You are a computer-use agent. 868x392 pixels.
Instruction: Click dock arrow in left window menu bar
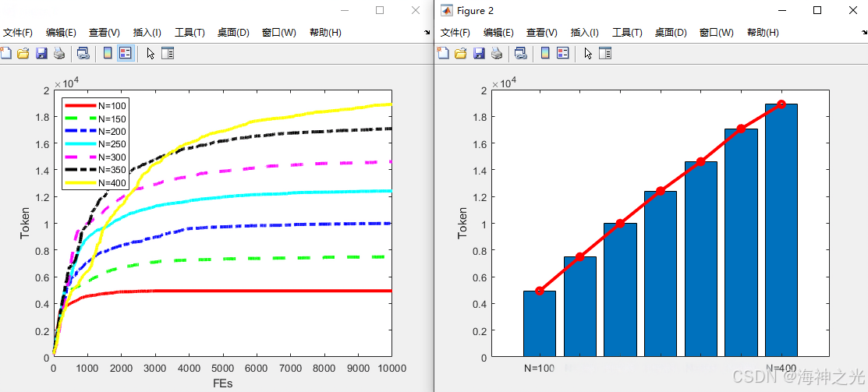(x=427, y=33)
